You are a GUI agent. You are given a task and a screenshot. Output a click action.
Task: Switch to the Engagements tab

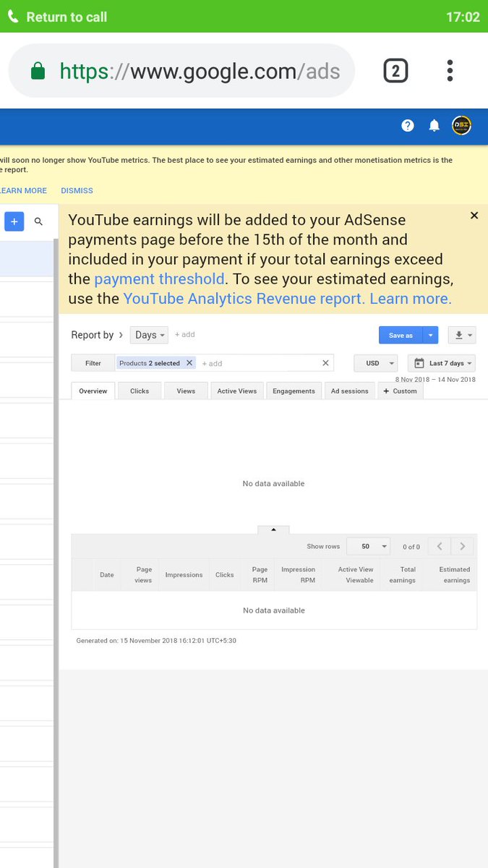tap(294, 391)
